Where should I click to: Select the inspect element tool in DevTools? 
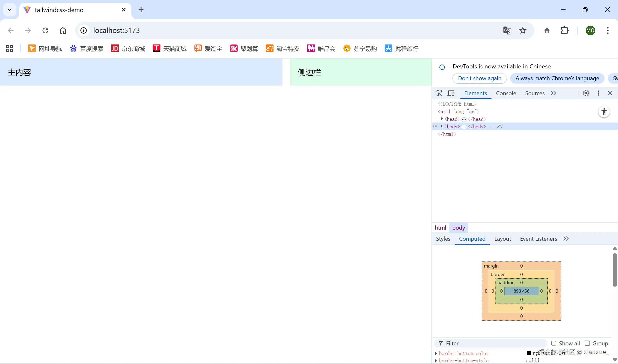pos(439,93)
